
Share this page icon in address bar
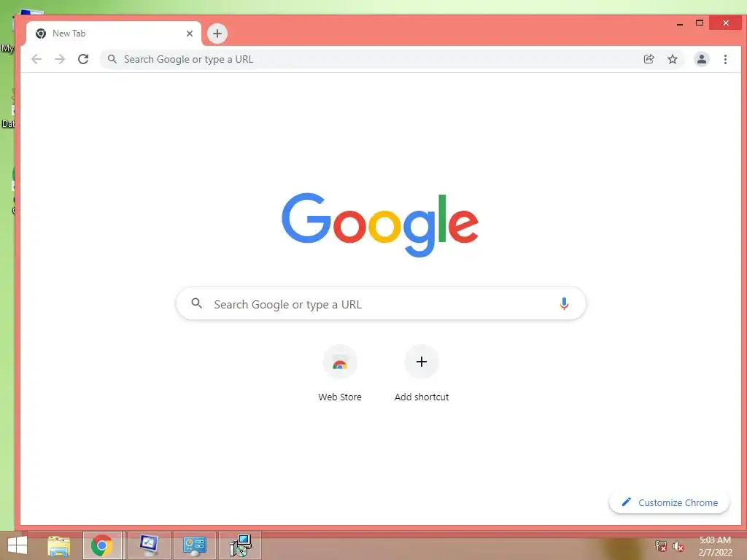(649, 59)
